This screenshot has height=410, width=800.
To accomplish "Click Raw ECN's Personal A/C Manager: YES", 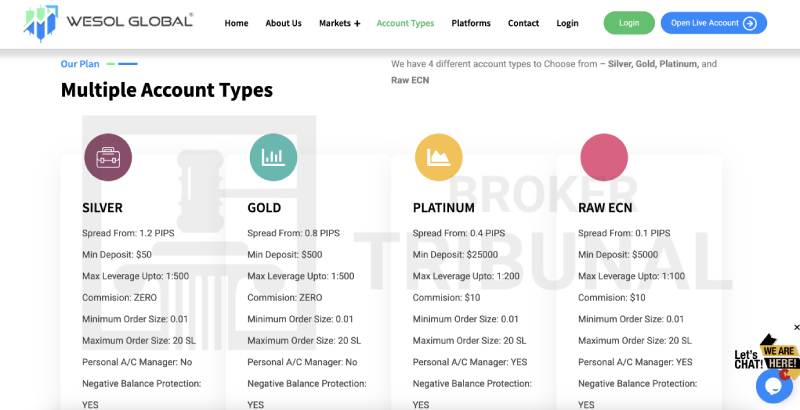I will pos(635,362).
